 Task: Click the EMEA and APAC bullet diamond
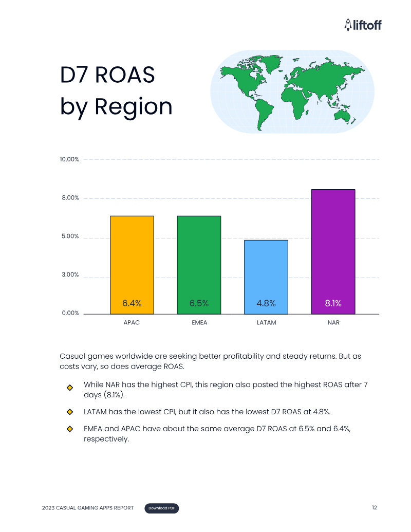coord(70,429)
